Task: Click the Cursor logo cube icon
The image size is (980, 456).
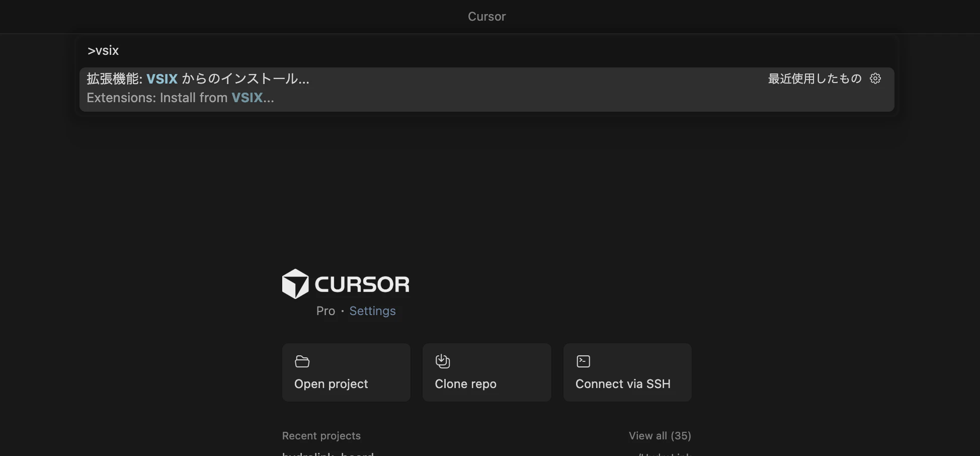Action: [x=295, y=284]
